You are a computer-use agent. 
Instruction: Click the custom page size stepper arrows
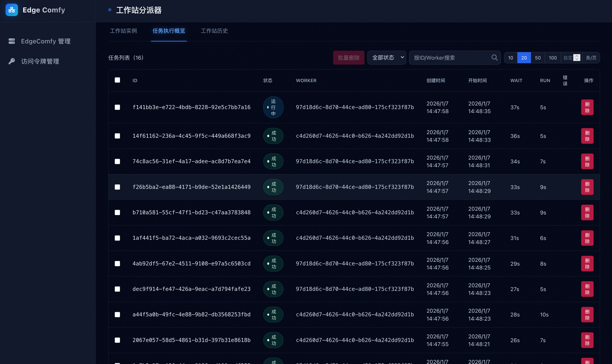[577, 58]
